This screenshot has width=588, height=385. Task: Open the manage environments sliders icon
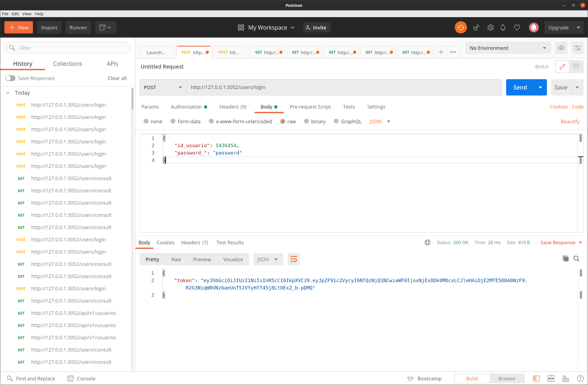coord(577,48)
